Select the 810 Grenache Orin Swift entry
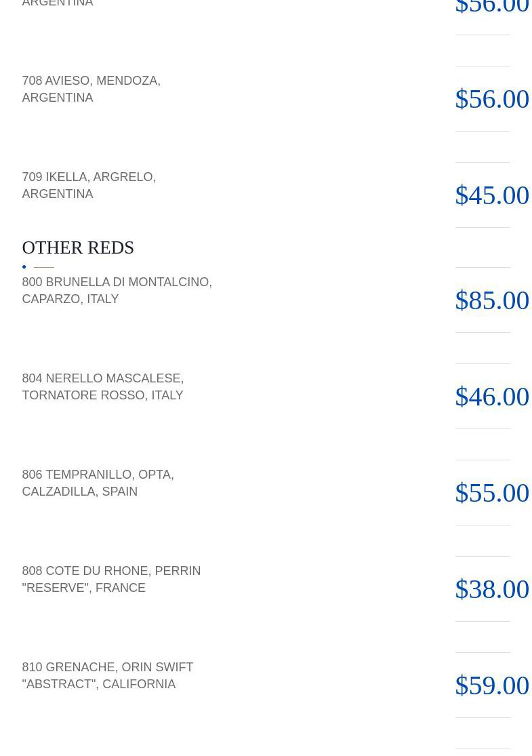Screen dimensions: 532x756 107,675
